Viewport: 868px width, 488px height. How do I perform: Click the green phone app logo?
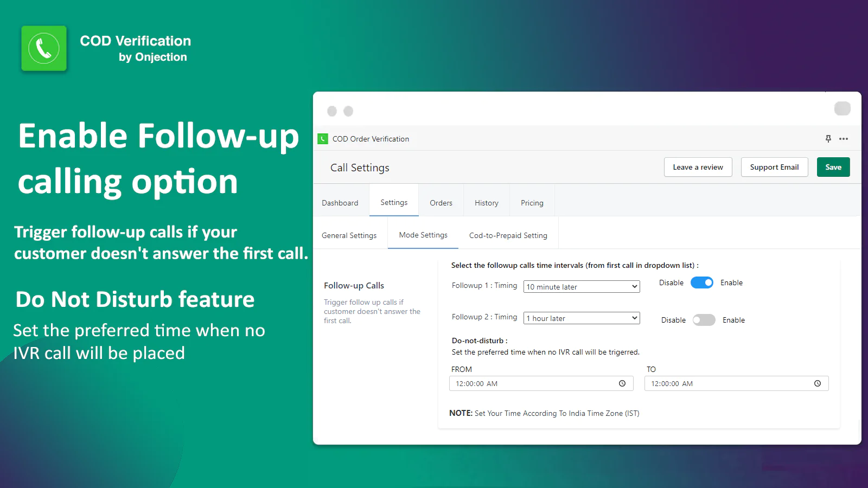[44, 48]
